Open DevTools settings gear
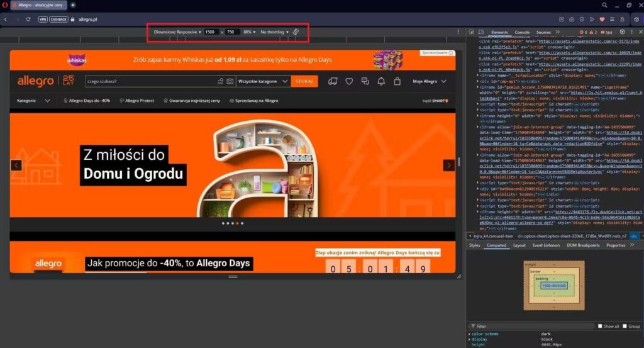The height and width of the screenshot is (348, 644). tap(622, 31)
